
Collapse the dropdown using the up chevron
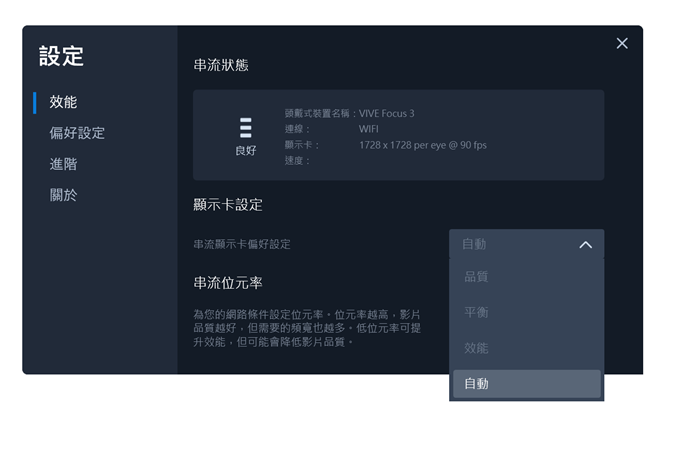click(x=585, y=245)
